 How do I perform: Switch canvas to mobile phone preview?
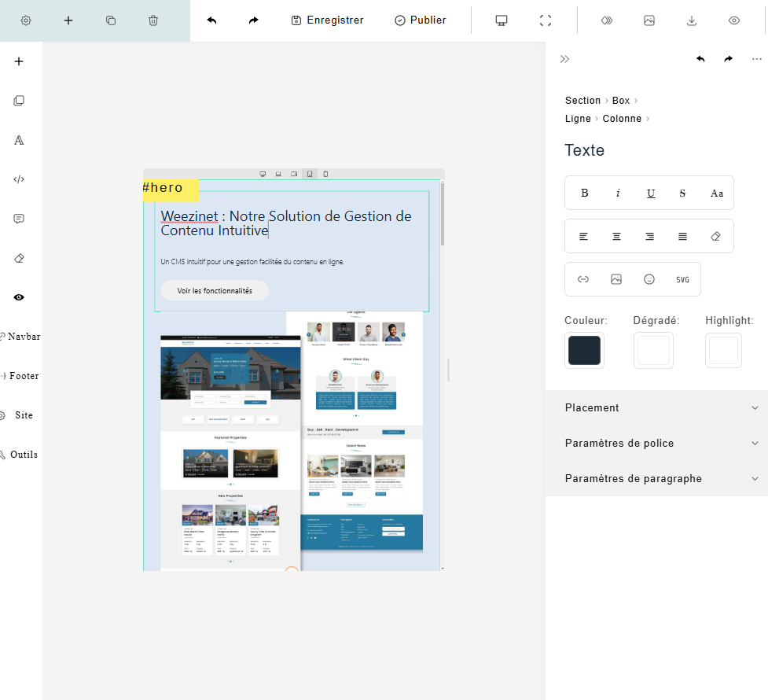[x=325, y=174]
